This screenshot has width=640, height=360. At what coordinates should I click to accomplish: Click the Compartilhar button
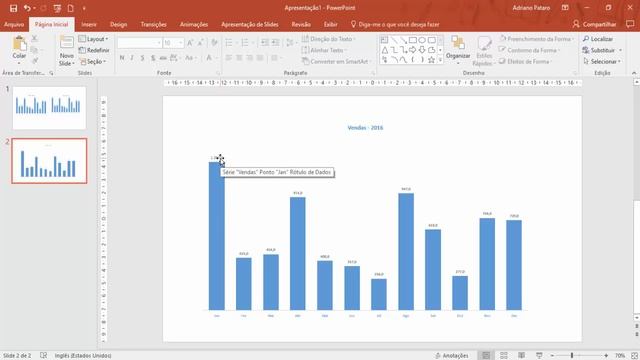tap(594, 24)
